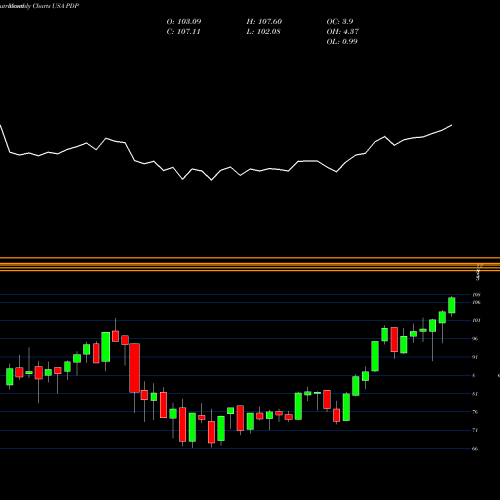Click the open value O: 103.09

click(184, 22)
